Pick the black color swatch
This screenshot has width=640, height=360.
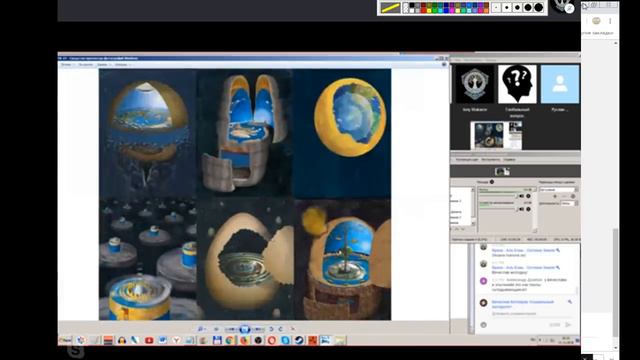pos(412,5)
